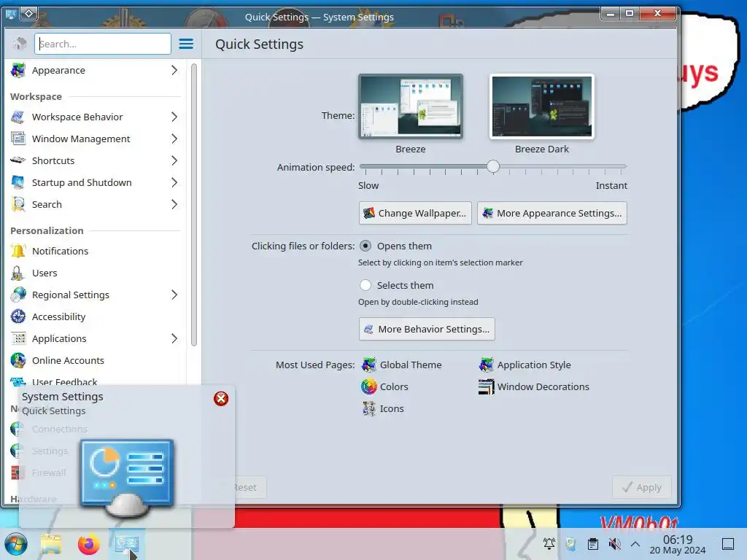Click the show desktop button in tray

click(x=728, y=544)
